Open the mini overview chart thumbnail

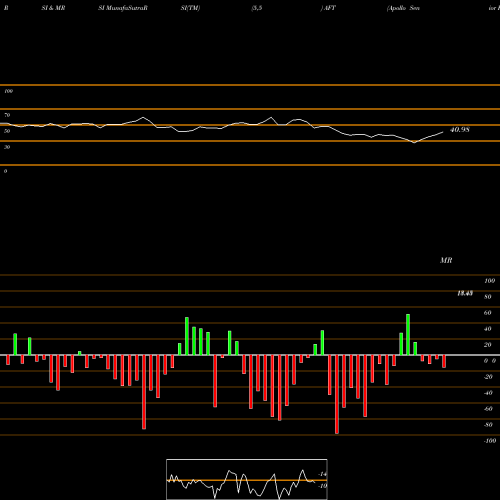pos(247,479)
